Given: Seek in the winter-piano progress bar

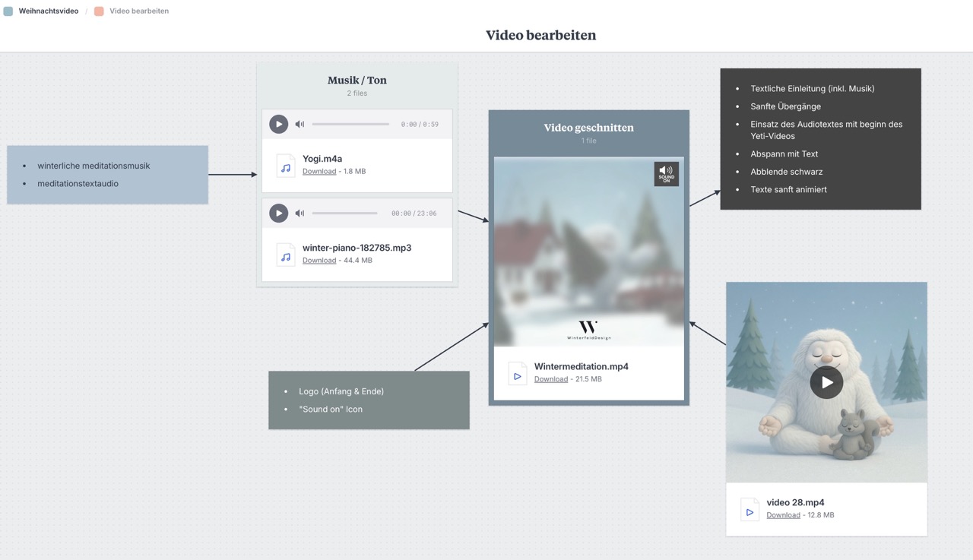Looking at the screenshot, I should tap(344, 213).
